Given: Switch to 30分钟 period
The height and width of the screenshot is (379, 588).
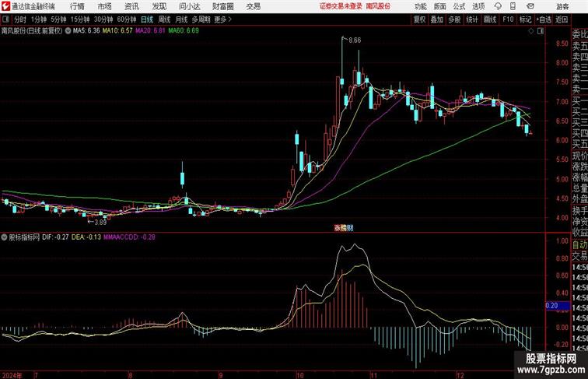Looking at the screenshot, I should coord(103,19).
